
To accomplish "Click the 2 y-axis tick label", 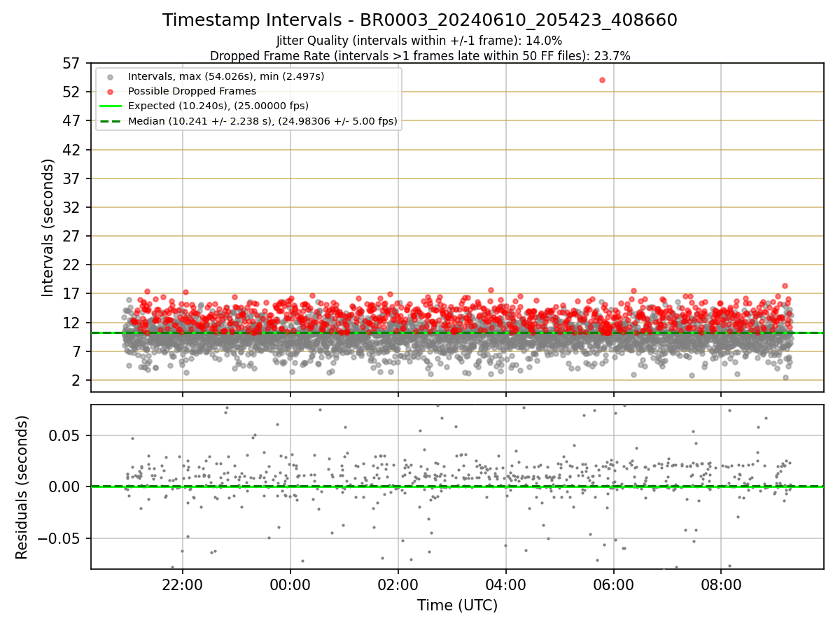I will [x=78, y=381].
